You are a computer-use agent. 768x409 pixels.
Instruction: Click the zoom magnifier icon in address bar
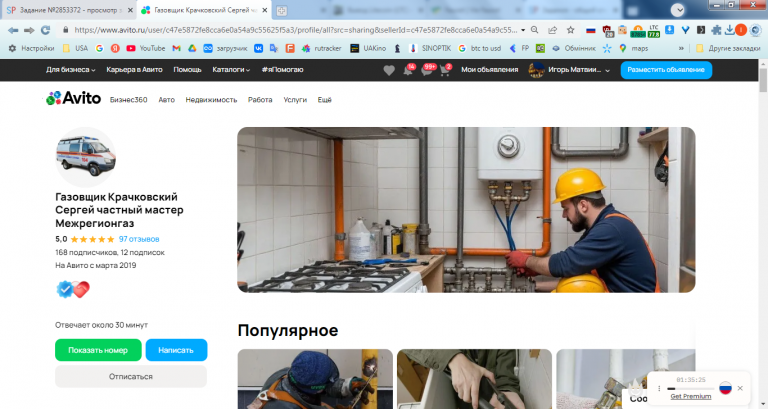coord(534,30)
